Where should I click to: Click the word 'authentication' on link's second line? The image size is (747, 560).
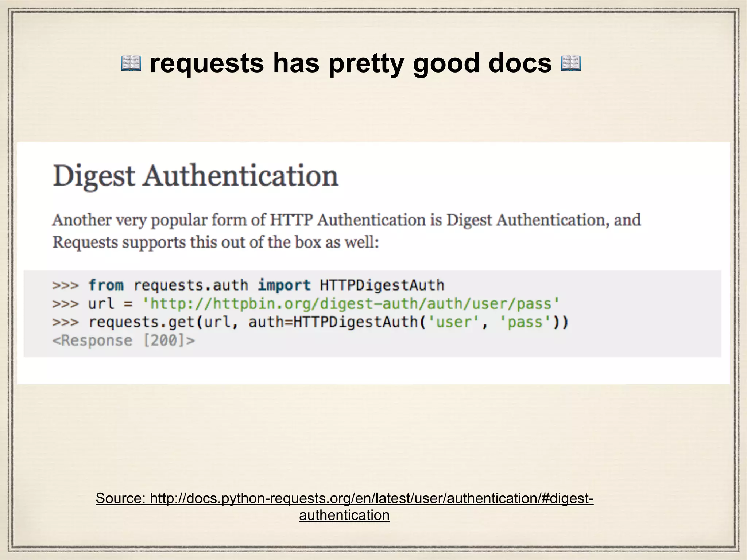(344, 515)
